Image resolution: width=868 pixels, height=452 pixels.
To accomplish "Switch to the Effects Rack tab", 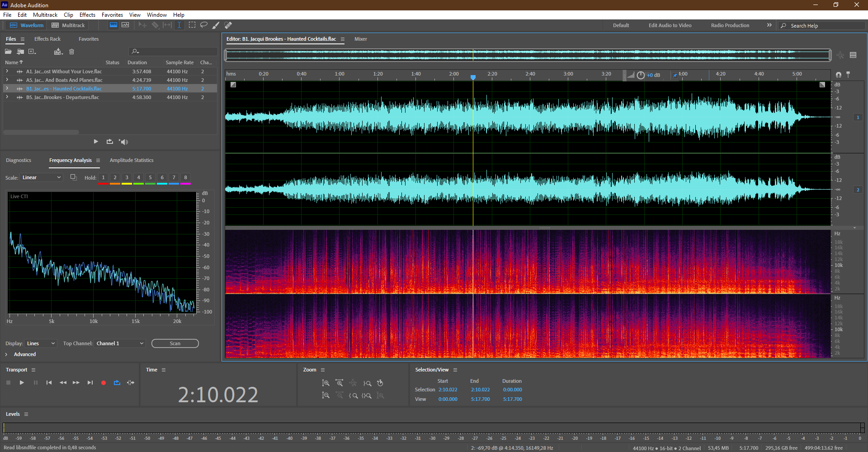I will [47, 39].
